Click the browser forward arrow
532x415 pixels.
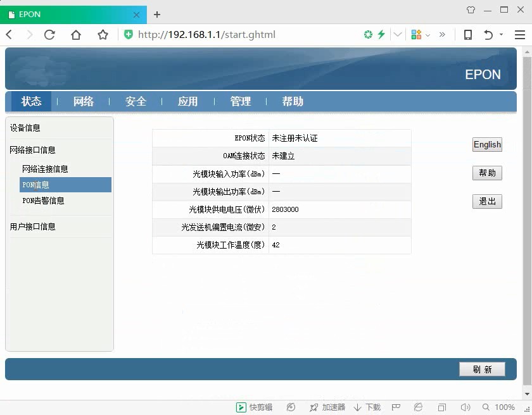(30, 35)
